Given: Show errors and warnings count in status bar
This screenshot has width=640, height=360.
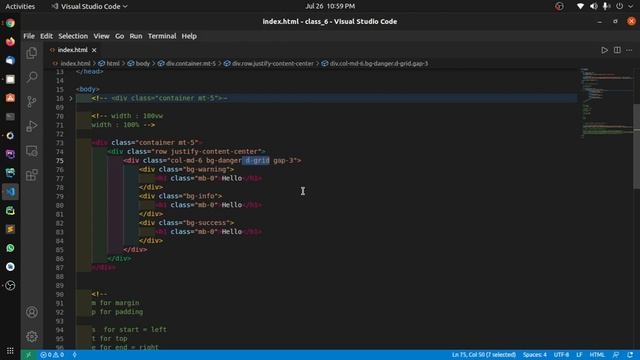Looking at the screenshot, I should 52,355.
